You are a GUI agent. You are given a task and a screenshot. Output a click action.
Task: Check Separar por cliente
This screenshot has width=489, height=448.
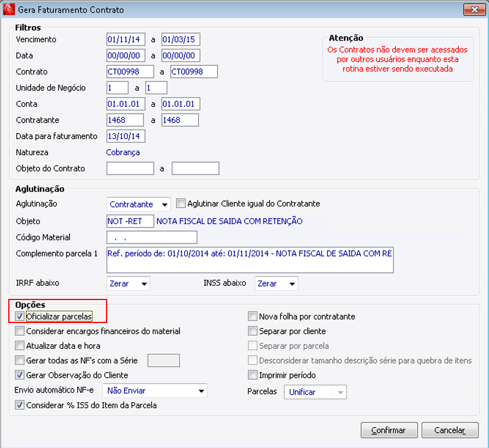pyautogui.click(x=252, y=331)
